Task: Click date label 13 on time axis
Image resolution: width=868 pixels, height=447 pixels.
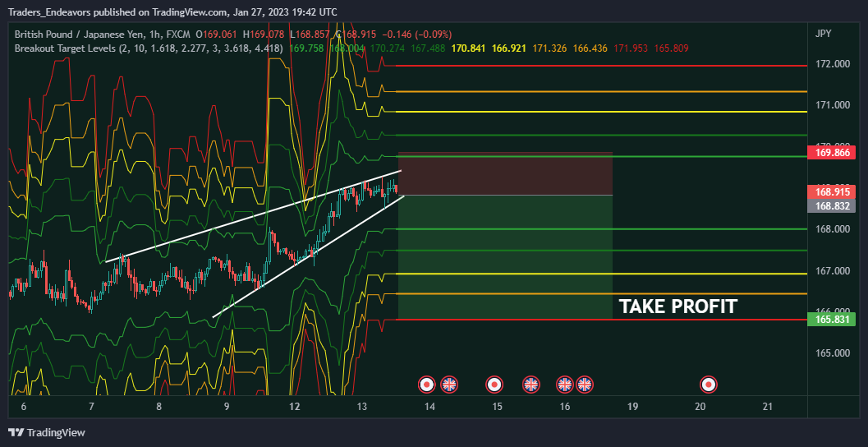Action: (x=361, y=407)
